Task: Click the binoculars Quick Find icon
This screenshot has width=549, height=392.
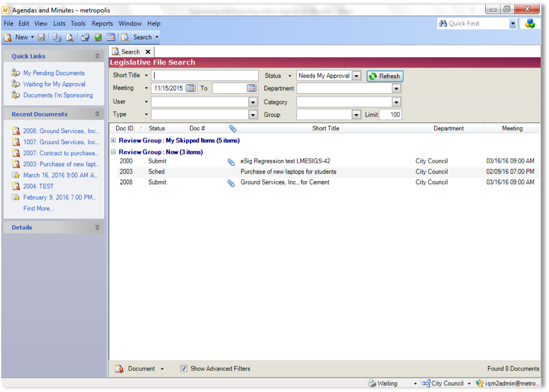Action: point(443,23)
